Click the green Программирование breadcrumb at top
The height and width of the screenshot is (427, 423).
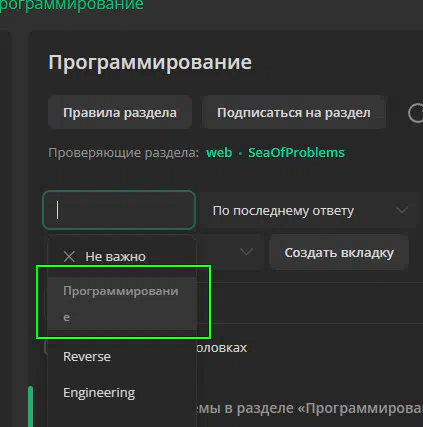[72, 6]
